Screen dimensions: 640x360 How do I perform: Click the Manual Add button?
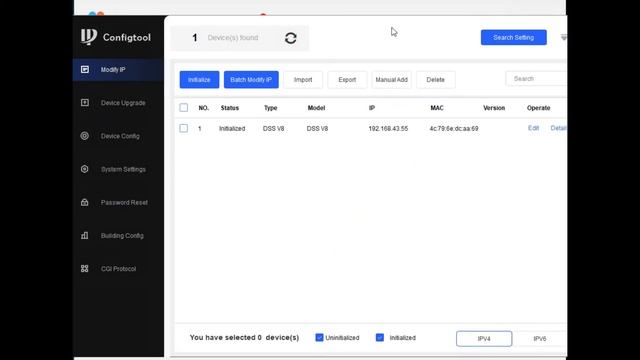(391, 80)
